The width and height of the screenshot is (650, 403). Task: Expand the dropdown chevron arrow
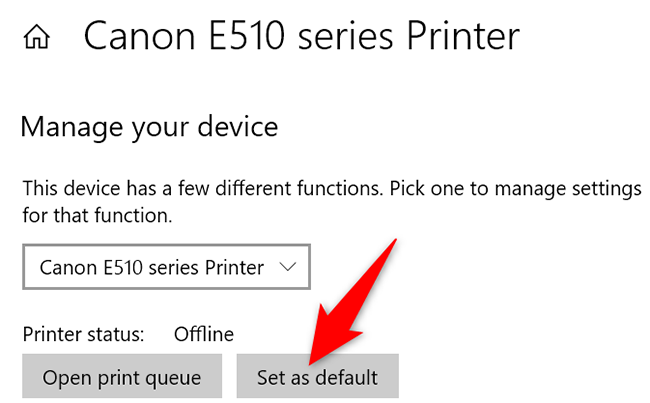(288, 267)
